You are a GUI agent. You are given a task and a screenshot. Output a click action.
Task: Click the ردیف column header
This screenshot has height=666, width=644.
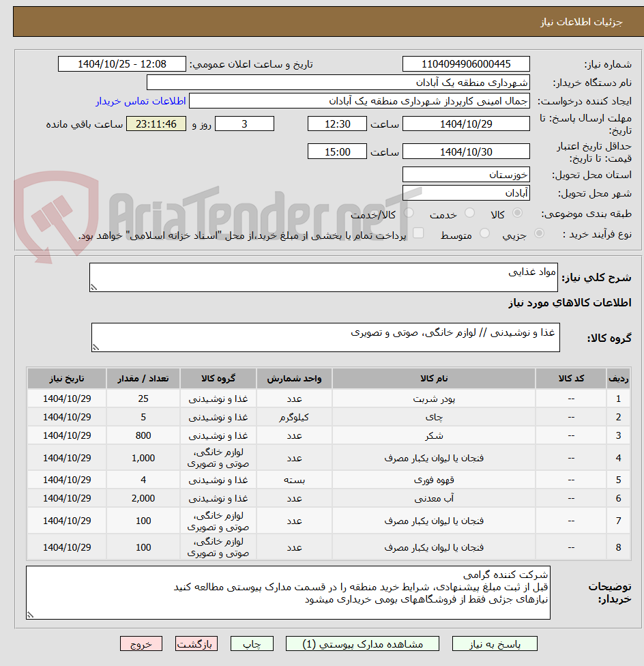618,379
